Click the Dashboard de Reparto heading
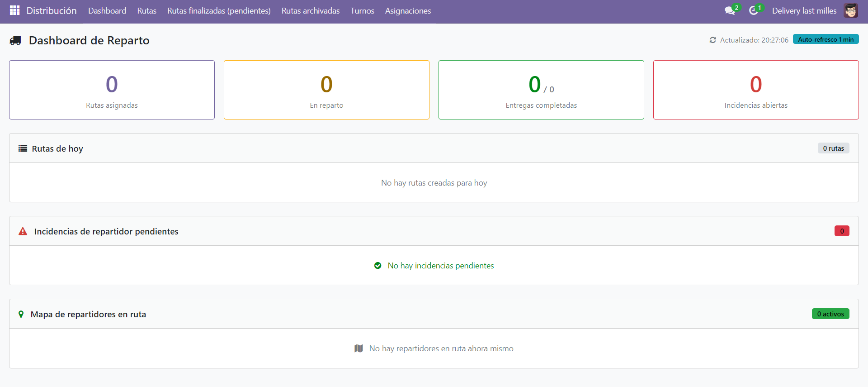Screen dimensions: 868x387 click(89, 41)
